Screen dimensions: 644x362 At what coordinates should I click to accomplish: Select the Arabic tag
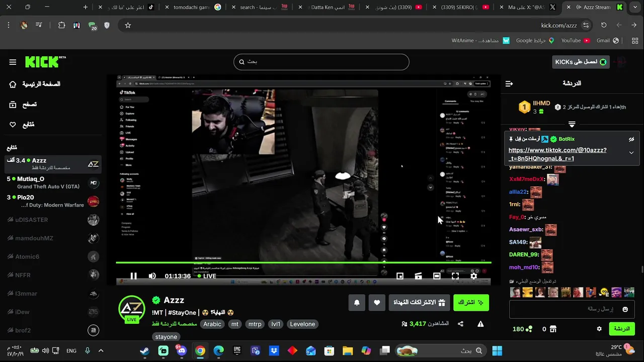pyautogui.click(x=212, y=324)
